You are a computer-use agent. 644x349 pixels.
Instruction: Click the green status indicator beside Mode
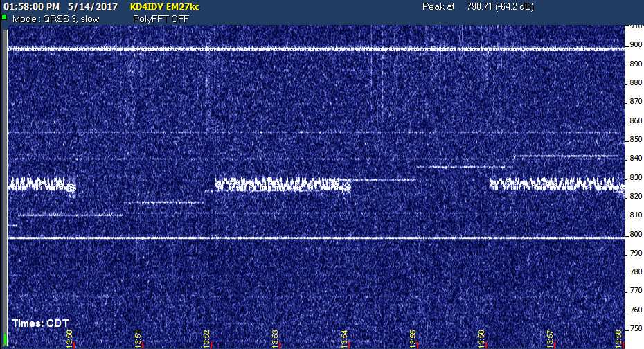coord(4,18)
